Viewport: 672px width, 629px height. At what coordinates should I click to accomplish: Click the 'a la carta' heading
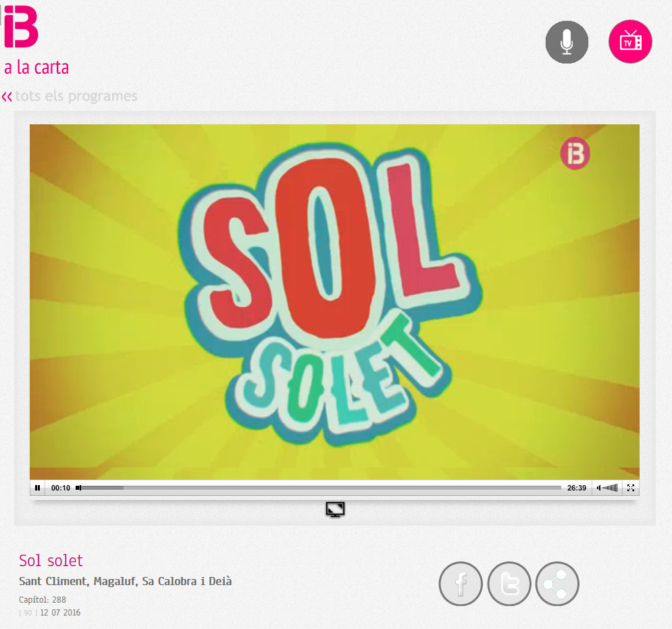click(x=36, y=68)
